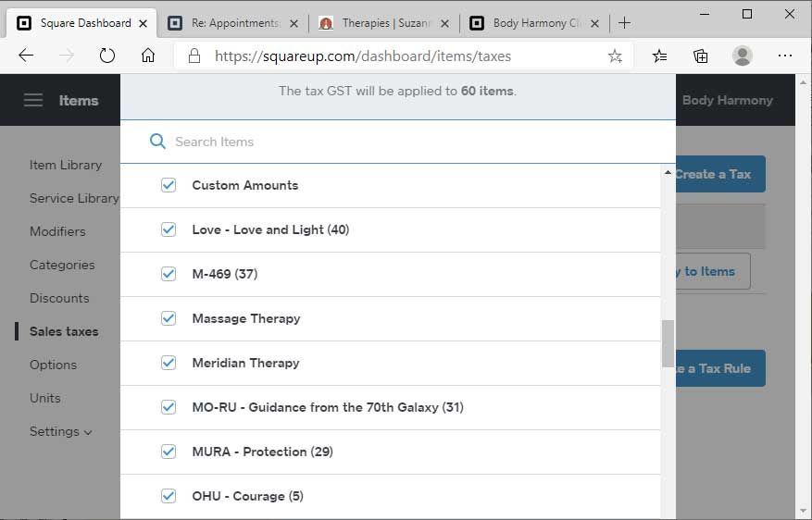
Task: Close the Body Harmony tab
Action: (595, 23)
